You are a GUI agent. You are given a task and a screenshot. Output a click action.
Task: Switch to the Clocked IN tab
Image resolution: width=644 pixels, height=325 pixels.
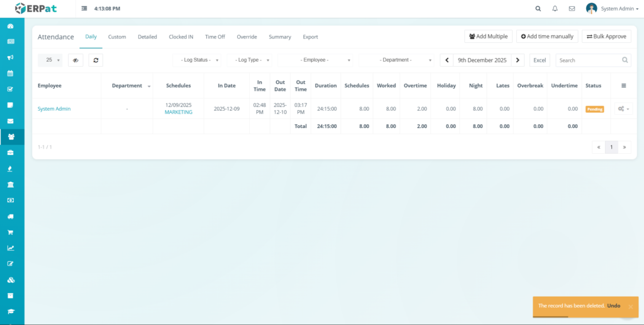coord(181,37)
